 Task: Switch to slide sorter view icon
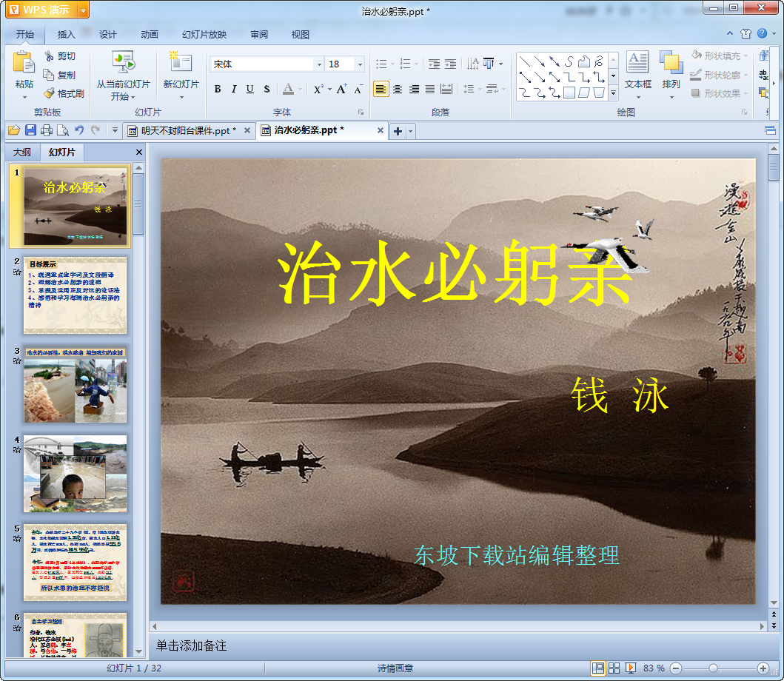click(x=614, y=668)
